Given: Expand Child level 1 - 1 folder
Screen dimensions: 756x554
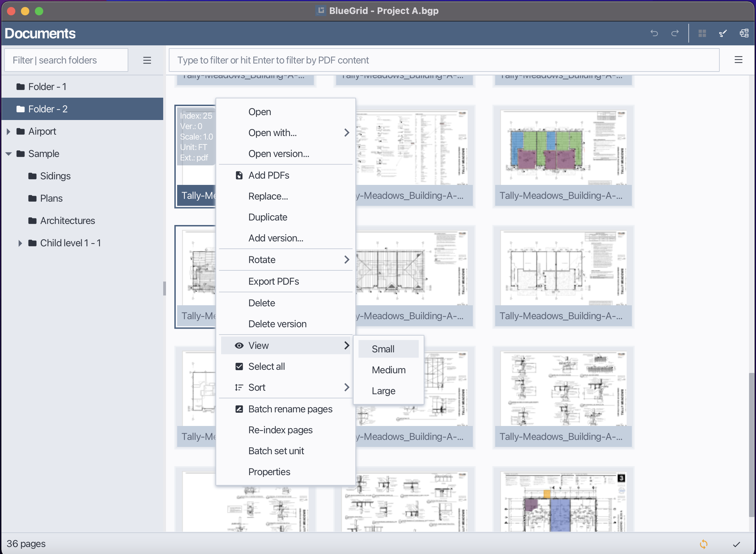Looking at the screenshot, I should (20, 243).
